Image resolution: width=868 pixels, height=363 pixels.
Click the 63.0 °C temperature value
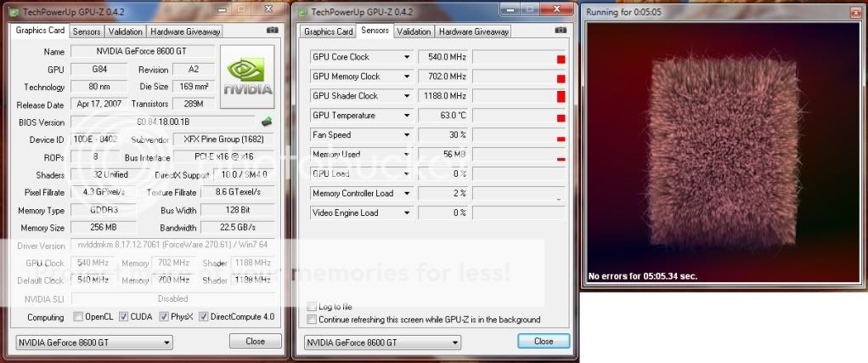442,116
